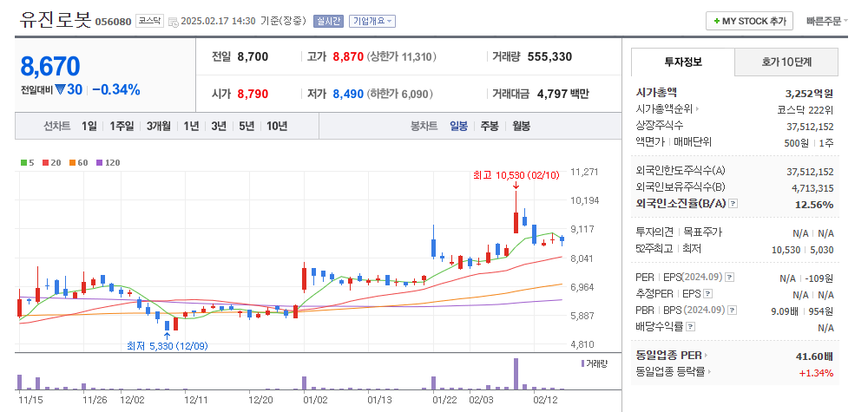The width and height of the screenshot is (868, 412).
Task: Click the 저가 value 8,490
Action: 348,94
